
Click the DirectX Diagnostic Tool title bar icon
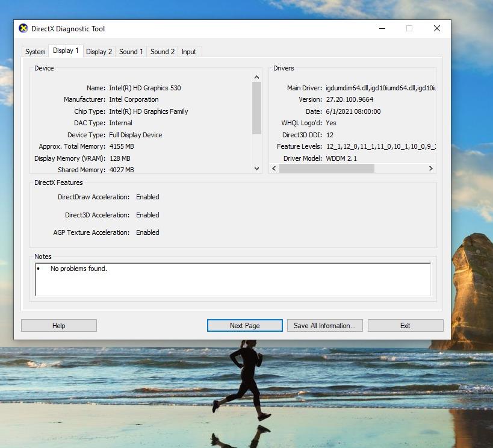pyautogui.click(x=23, y=28)
